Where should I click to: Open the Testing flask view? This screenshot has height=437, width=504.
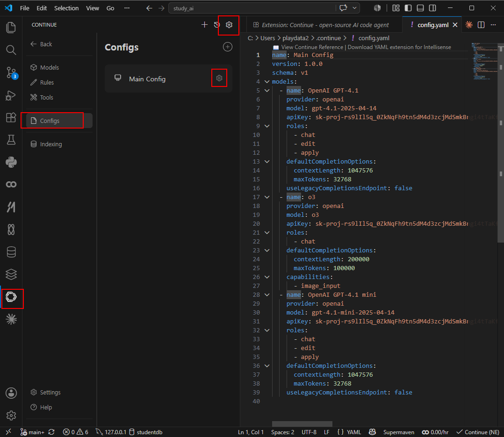coord(11,140)
